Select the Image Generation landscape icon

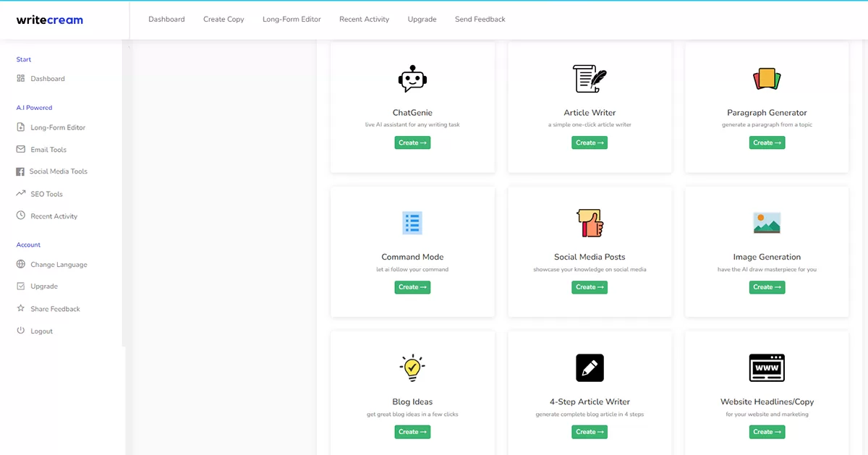click(x=767, y=223)
